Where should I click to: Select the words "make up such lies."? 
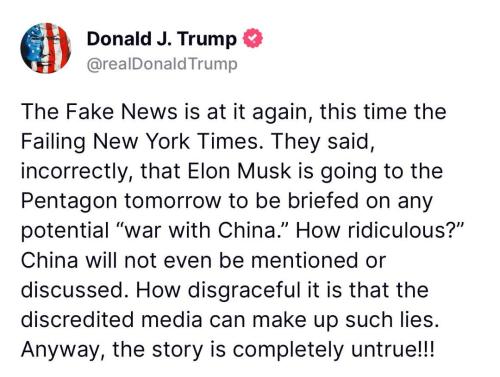coord(345,319)
